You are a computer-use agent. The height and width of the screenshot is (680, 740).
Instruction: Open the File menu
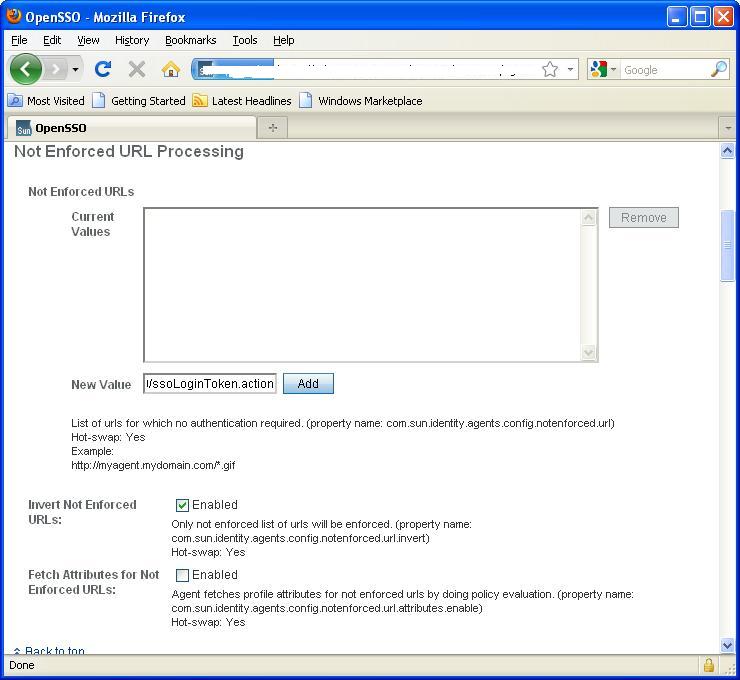click(x=19, y=40)
